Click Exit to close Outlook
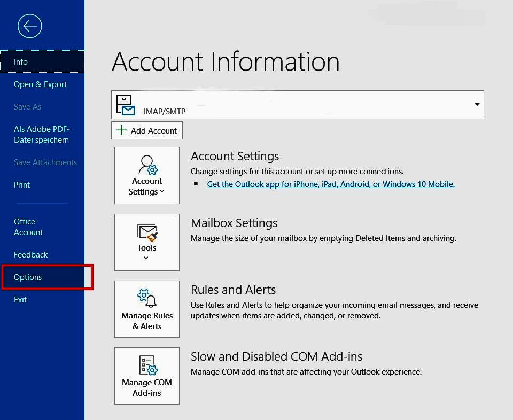 [x=20, y=299]
